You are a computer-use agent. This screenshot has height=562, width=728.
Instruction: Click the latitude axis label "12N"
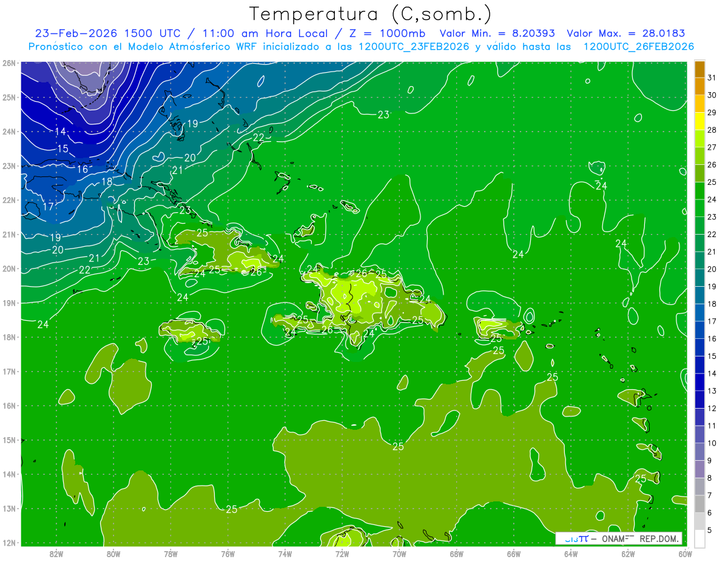point(9,543)
